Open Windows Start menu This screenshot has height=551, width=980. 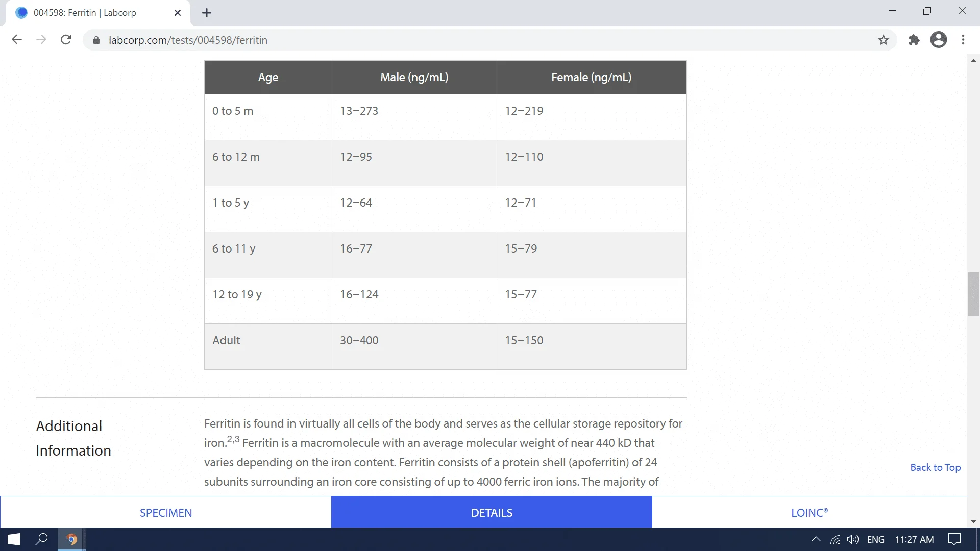point(14,539)
